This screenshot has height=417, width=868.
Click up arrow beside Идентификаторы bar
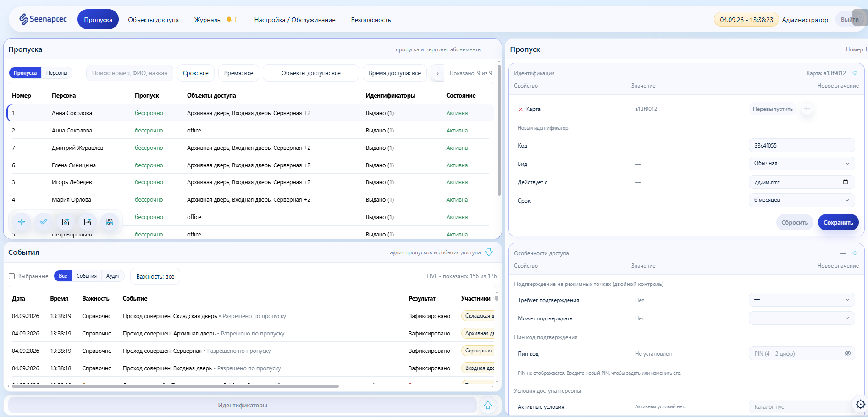pyautogui.click(x=488, y=405)
